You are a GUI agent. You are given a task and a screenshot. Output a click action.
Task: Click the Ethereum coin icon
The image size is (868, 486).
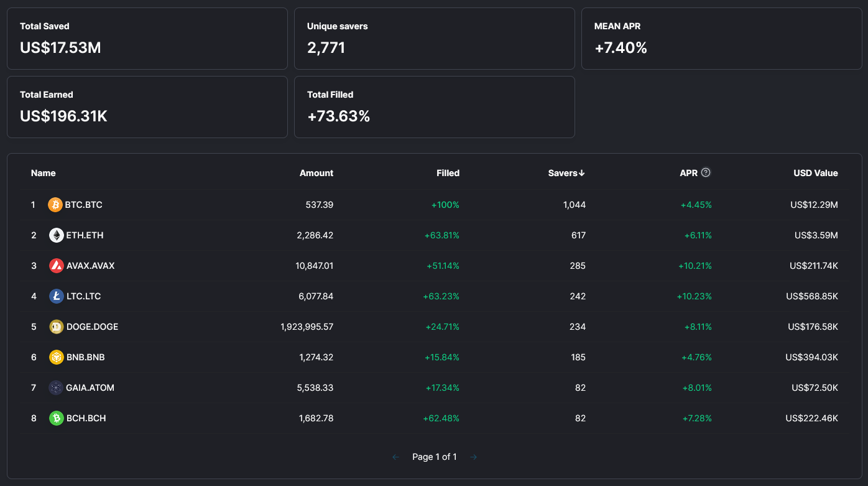[56, 235]
